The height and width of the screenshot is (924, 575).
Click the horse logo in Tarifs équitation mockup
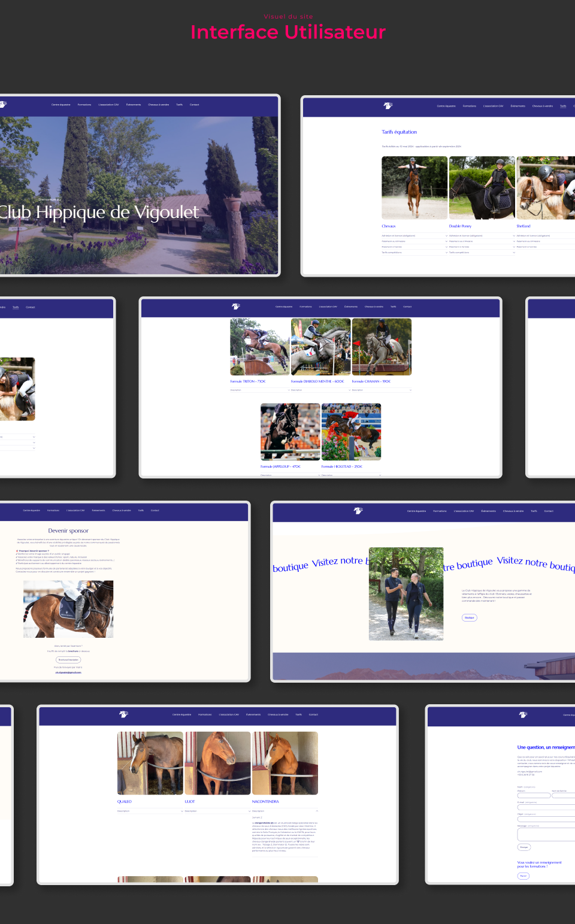[x=388, y=105]
